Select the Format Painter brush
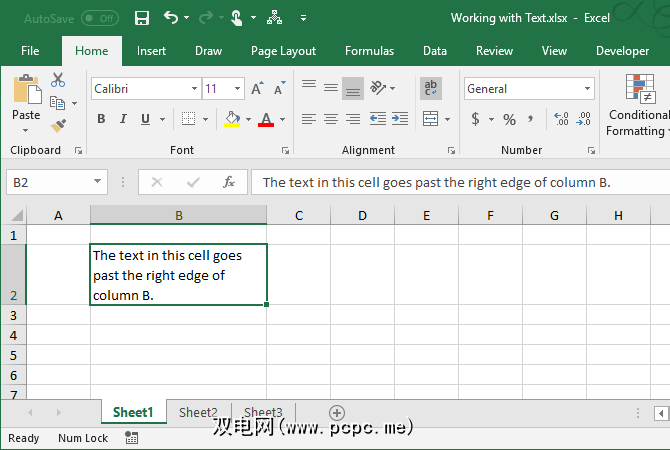The image size is (670, 450). (58, 125)
